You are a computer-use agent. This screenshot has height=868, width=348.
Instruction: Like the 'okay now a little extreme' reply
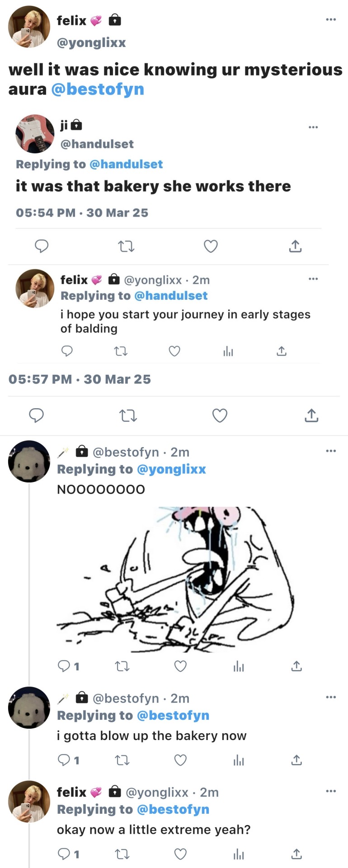tap(180, 854)
